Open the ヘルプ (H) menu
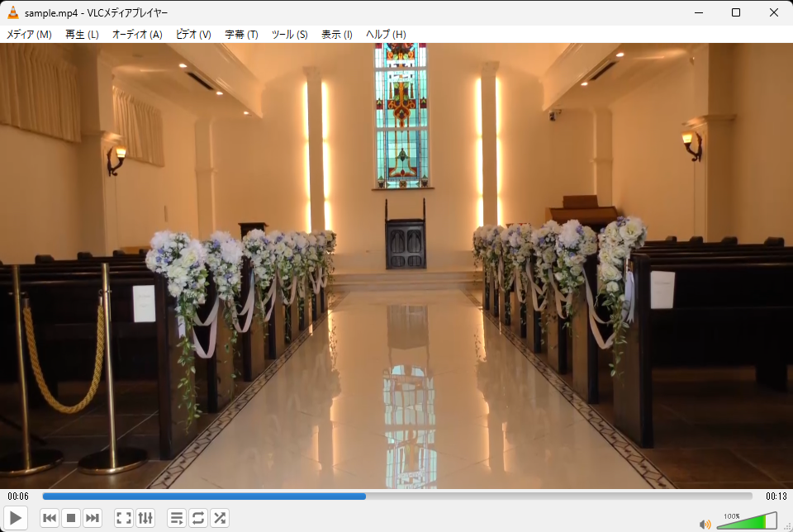 (x=386, y=35)
